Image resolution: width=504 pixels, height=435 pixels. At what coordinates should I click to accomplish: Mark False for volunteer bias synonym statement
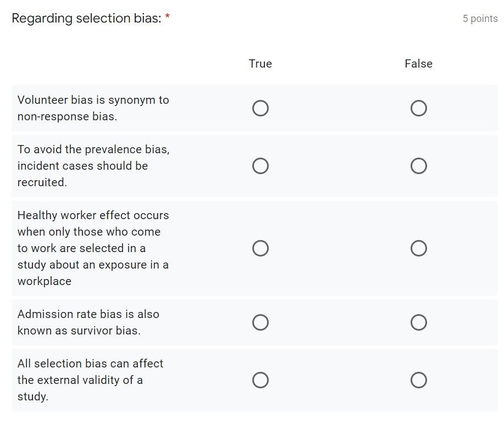[x=418, y=108]
